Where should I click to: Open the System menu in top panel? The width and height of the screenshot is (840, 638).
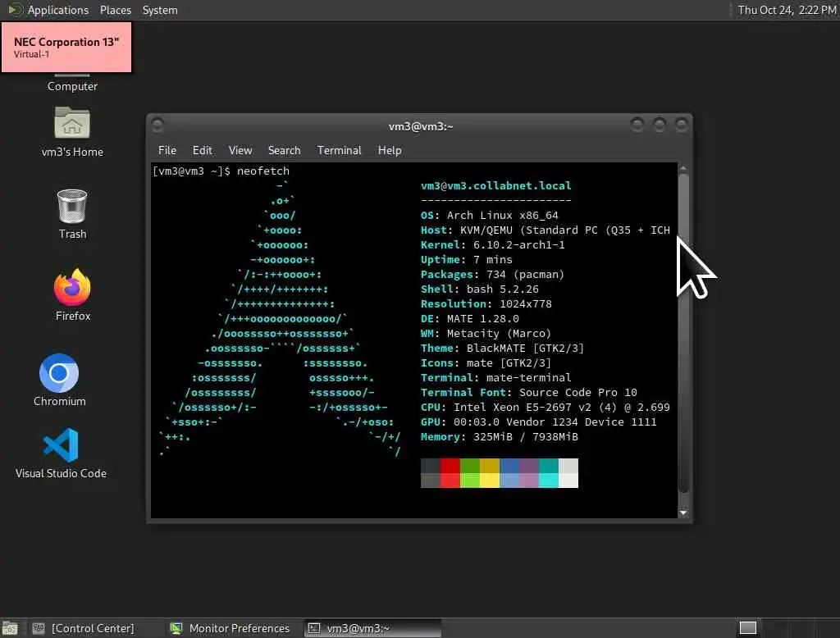[160, 10]
